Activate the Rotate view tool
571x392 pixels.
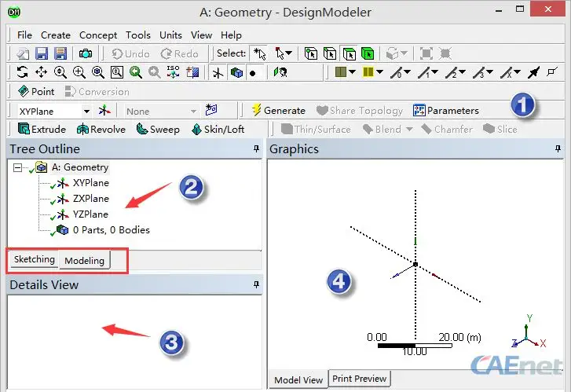(x=22, y=72)
